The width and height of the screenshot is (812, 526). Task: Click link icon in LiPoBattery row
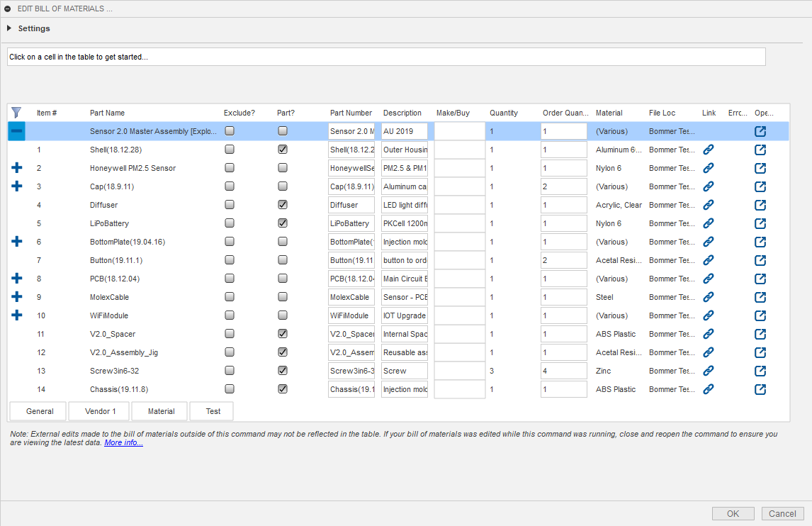[709, 223]
